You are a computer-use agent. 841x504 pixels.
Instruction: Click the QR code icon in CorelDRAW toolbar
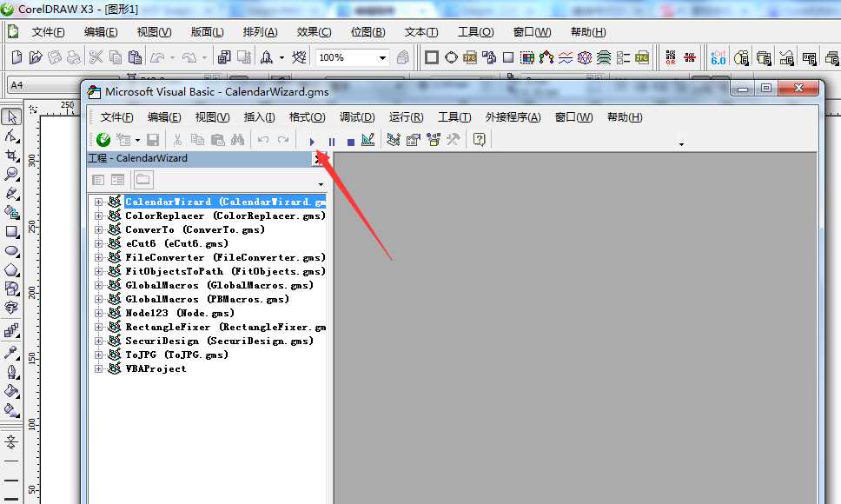671,57
